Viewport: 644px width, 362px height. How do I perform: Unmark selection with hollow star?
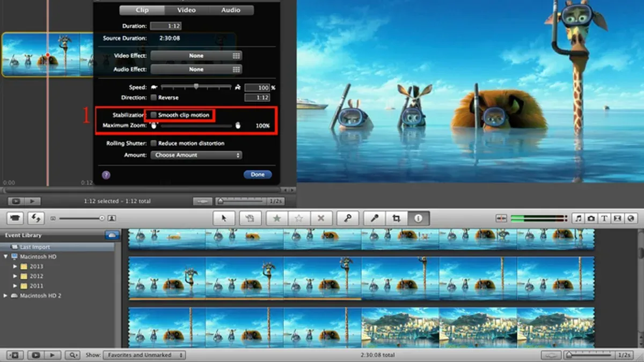[x=299, y=218]
